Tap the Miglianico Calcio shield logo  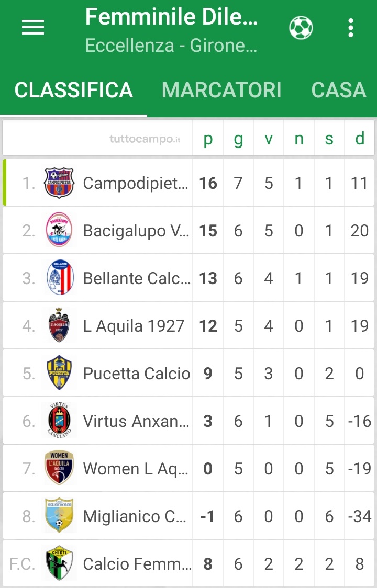pyautogui.click(x=59, y=516)
